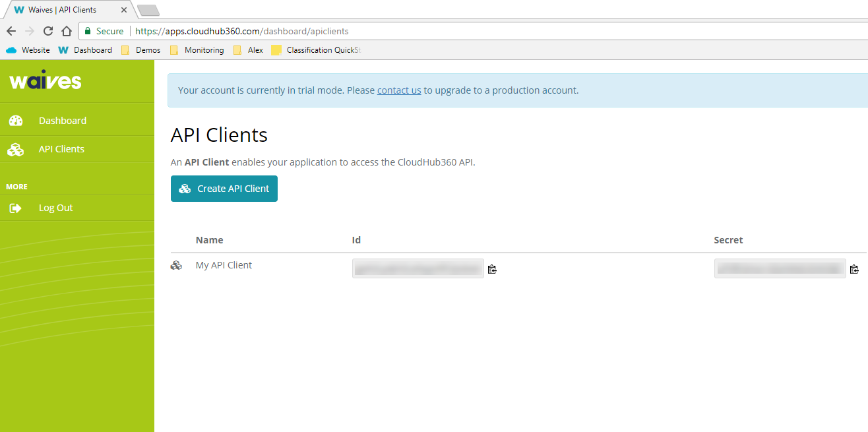This screenshot has height=432, width=868.
Task: Open Dashboard from the sidebar menu
Action: click(77, 121)
